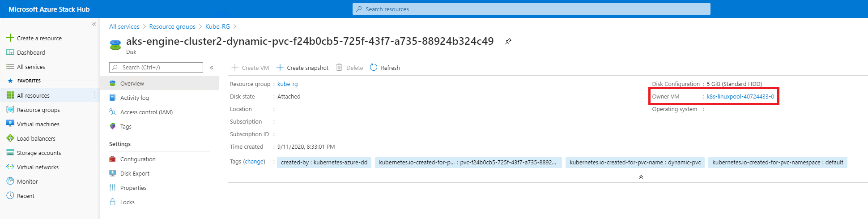Open the Activity log menu item
Image resolution: width=868 pixels, height=219 pixels.
(134, 98)
